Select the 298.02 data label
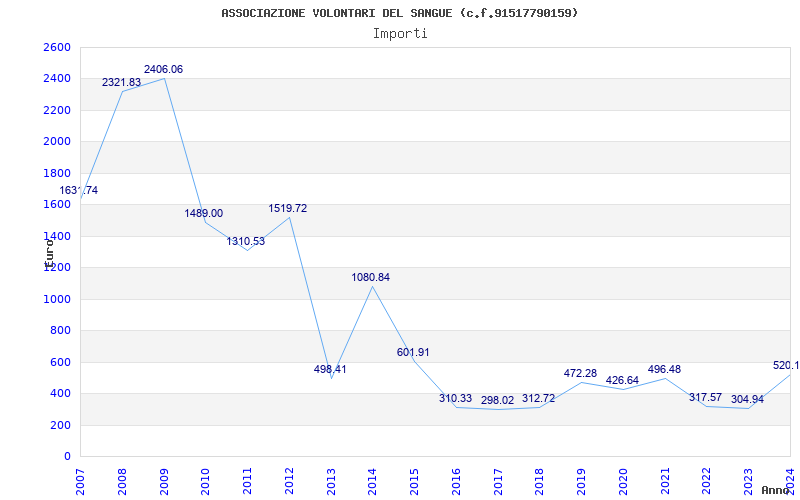This screenshot has width=800, height=500. point(497,401)
